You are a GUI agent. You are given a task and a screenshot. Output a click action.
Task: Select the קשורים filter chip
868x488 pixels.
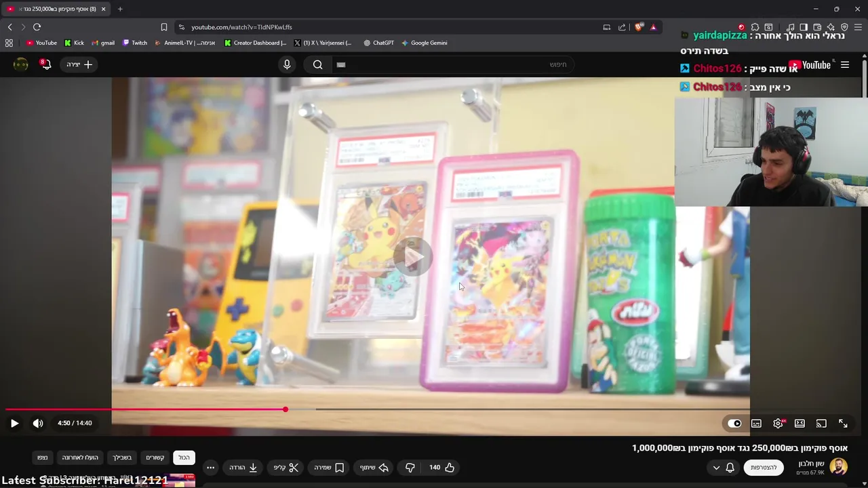(x=155, y=457)
